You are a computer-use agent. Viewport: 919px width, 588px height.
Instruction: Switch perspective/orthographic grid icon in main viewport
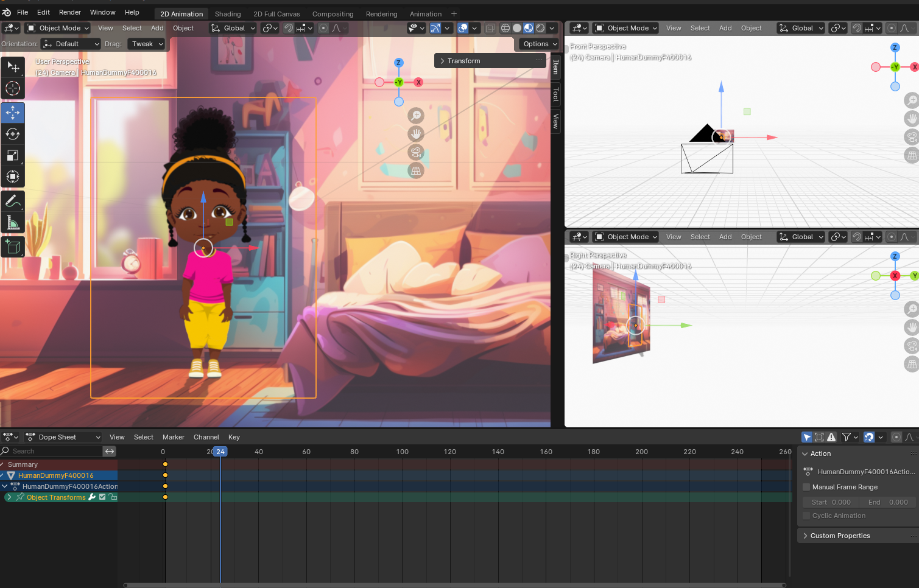[x=416, y=171]
